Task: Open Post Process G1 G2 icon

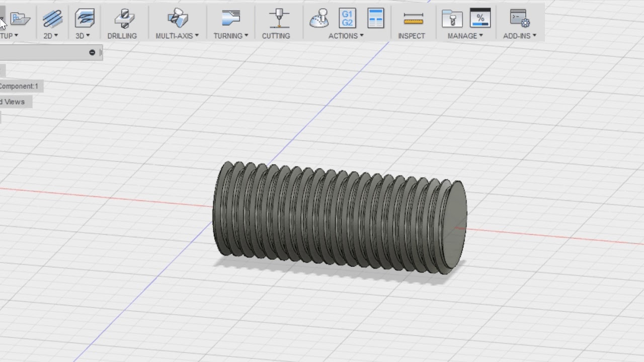Action: coord(347,19)
